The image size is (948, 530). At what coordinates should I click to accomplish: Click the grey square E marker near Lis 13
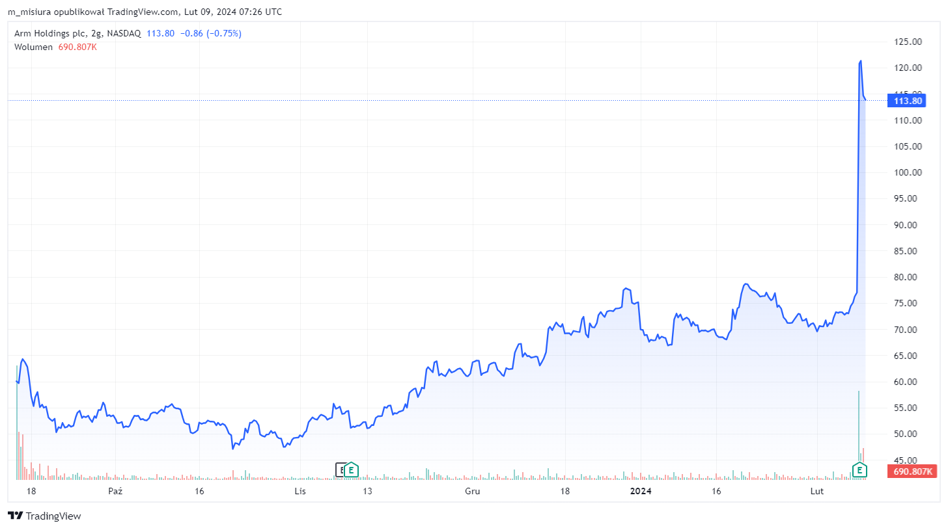tap(340, 470)
